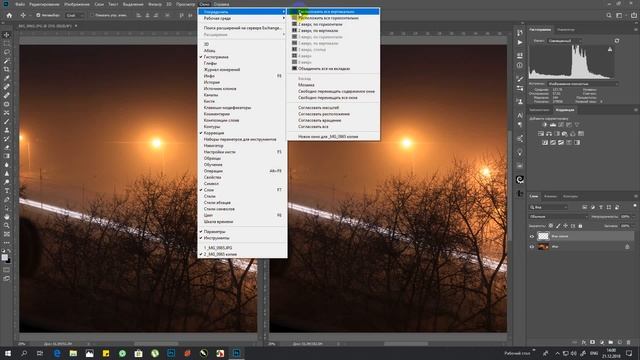Open the Справка menu in menu bar
The width and height of the screenshot is (640, 360).
[222, 4]
